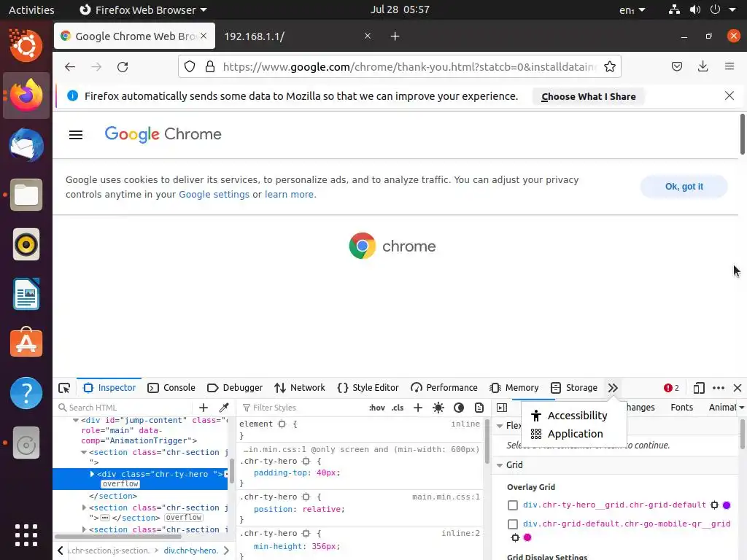Add a new CSS rule
747x560 pixels.
pos(418,408)
